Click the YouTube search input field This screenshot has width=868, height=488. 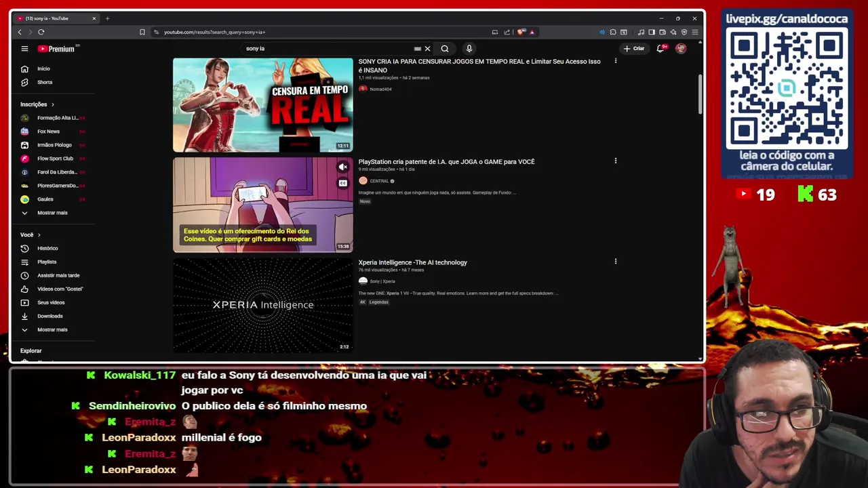click(329, 49)
